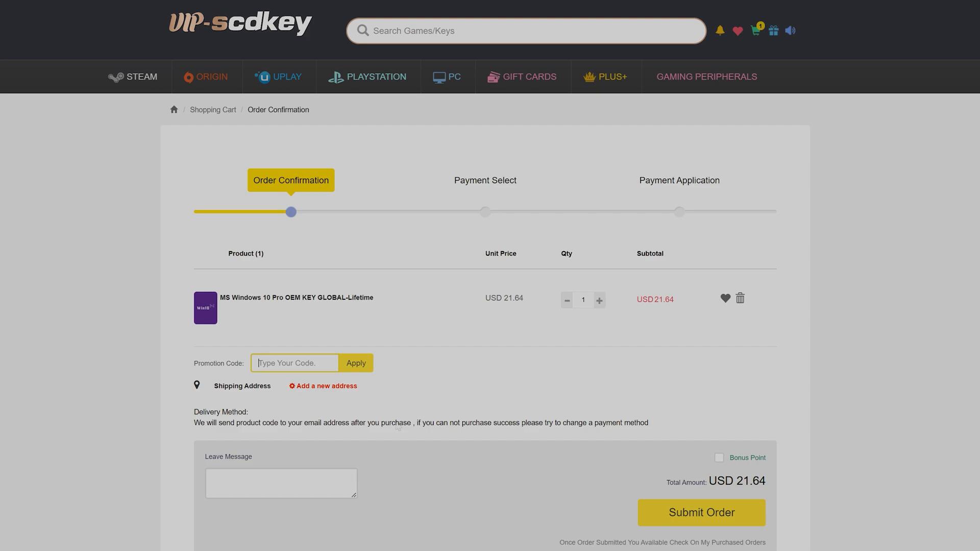Image resolution: width=980 pixels, height=551 pixels.
Task: Apply the promotion code
Action: (x=356, y=363)
